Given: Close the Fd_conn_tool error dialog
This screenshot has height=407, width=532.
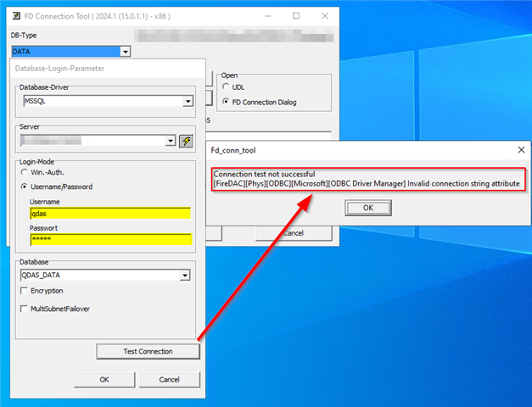Looking at the screenshot, I should 522,149.
